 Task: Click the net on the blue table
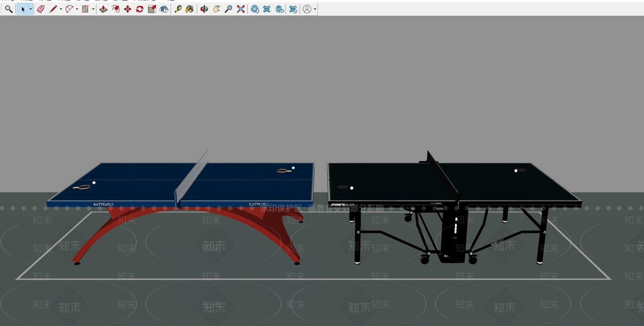(x=192, y=177)
